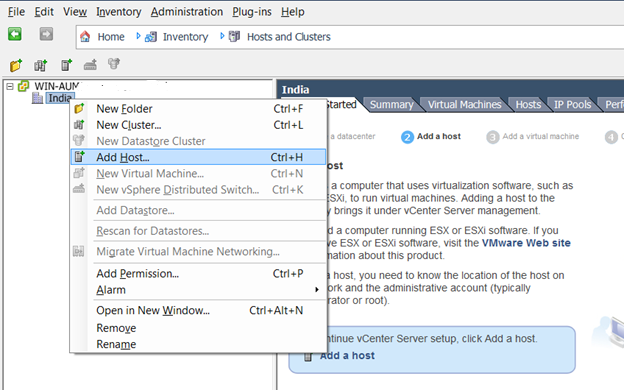Open the Help menu
624x390 pixels.
(x=292, y=12)
